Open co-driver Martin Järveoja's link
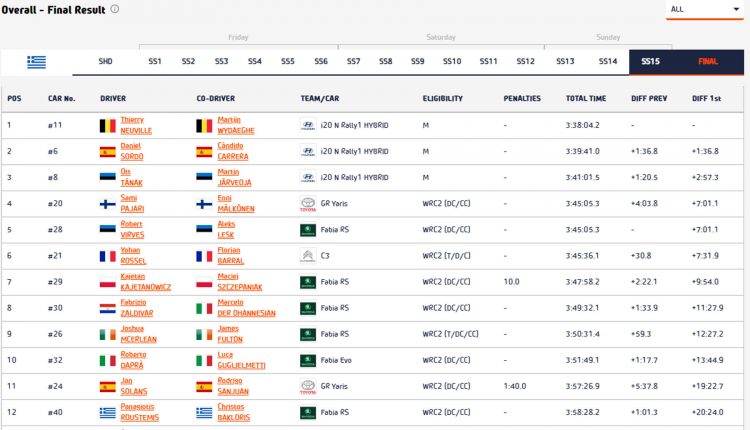750x430 pixels. pyautogui.click(x=234, y=177)
